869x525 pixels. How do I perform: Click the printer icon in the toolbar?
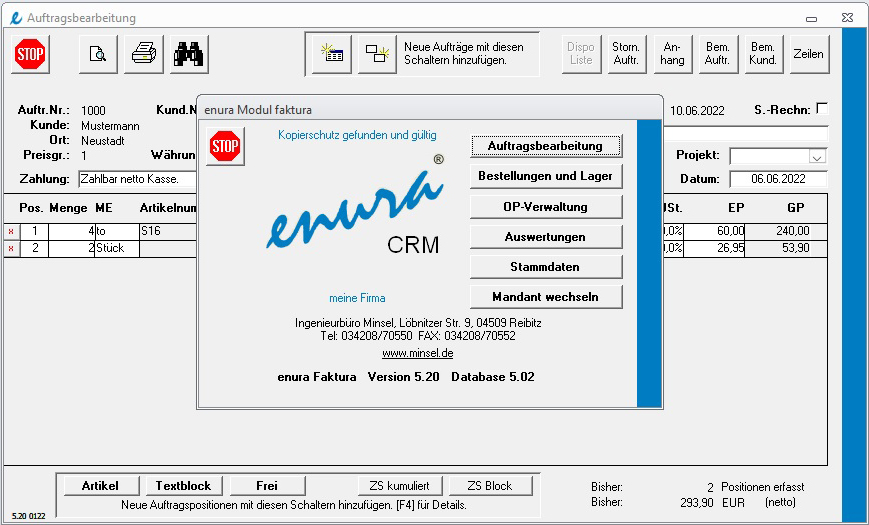click(144, 54)
